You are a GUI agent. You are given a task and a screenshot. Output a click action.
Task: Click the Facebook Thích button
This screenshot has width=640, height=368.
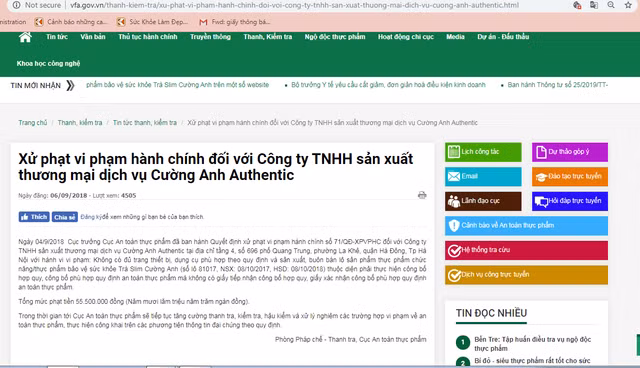34,217
